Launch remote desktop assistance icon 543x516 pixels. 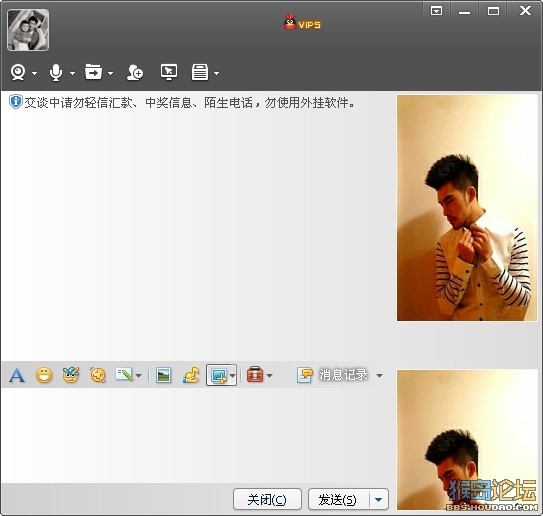(x=169, y=72)
